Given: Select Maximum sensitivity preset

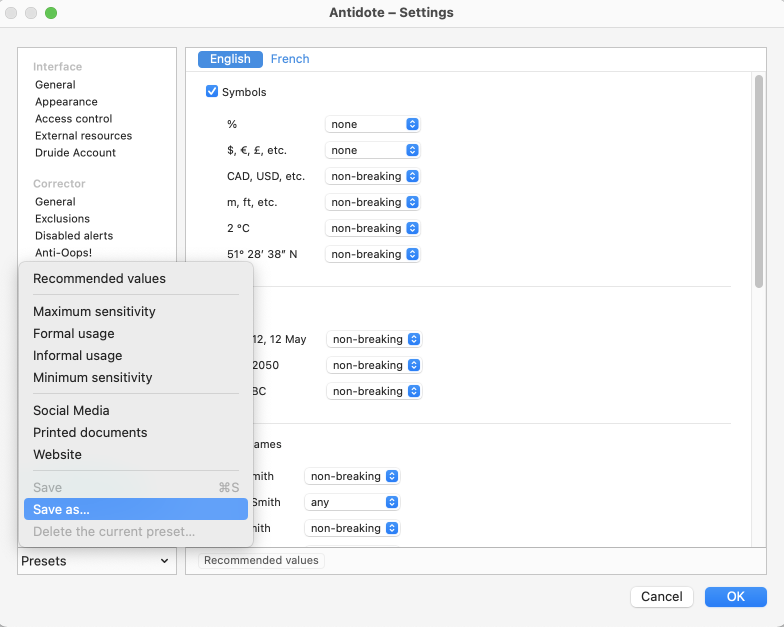Looking at the screenshot, I should [94, 312].
